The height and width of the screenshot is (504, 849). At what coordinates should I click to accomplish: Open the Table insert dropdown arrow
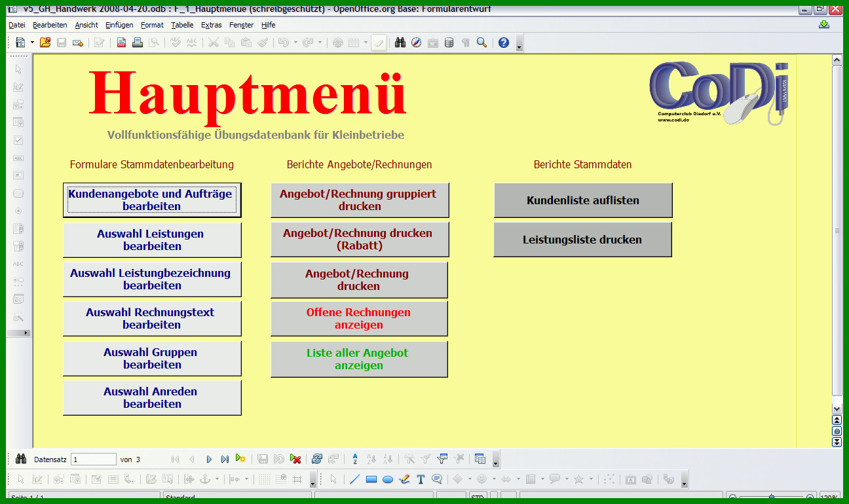tap(365, 43)
